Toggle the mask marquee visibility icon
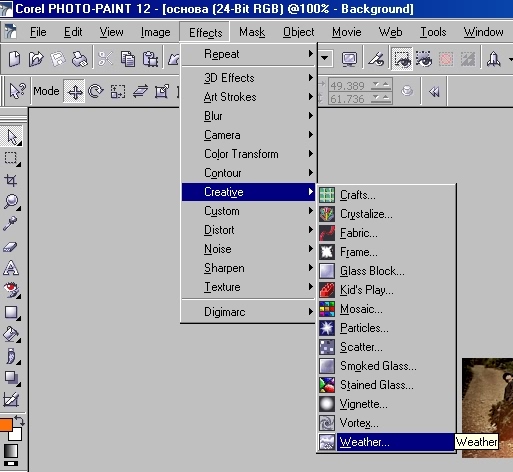 click(x=402, y=59)
